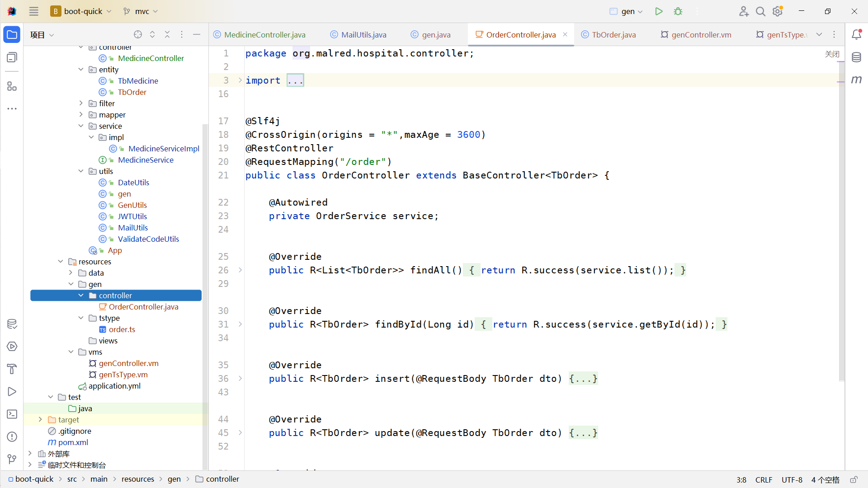Switch to MedicineController.java tab
The width and height of the screenshot is (868, 488).
(259, 35)
